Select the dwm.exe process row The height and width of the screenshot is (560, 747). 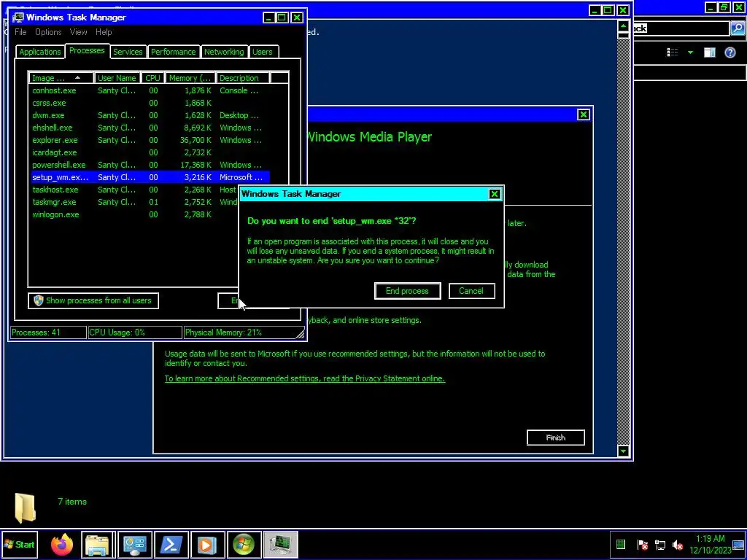150,115
